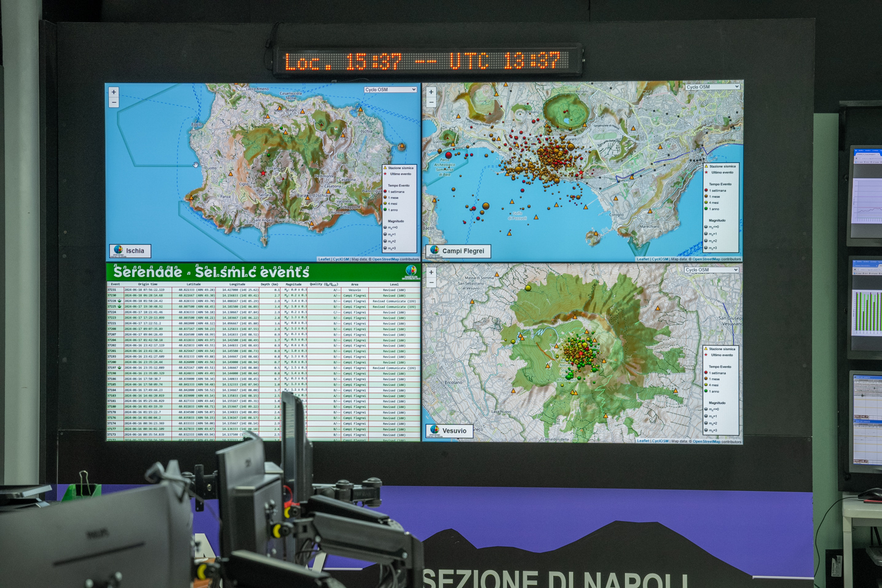Click the globe logo beside Ischia label
882x588 pixels.
point(118,251)
